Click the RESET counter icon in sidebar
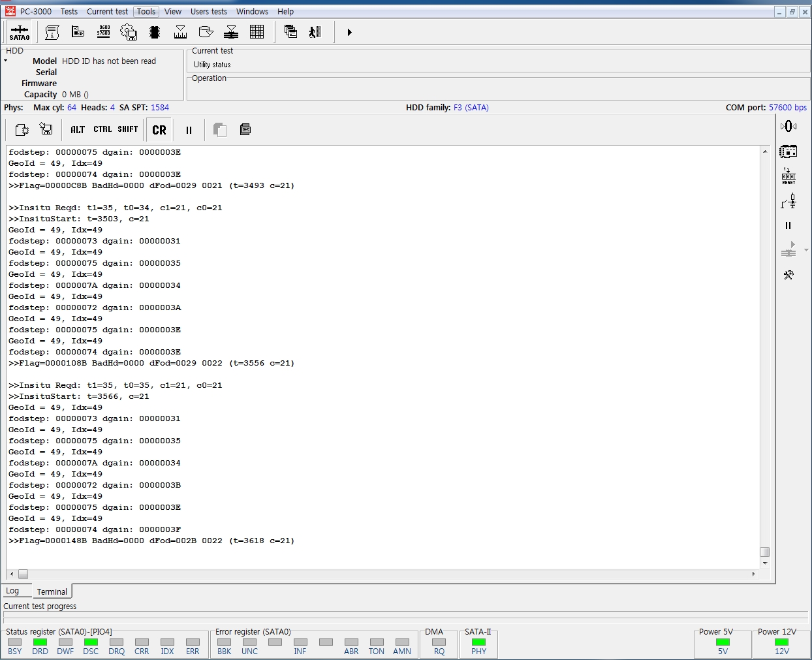Screen dimensions: 812x660 click(x=788, y=176)
